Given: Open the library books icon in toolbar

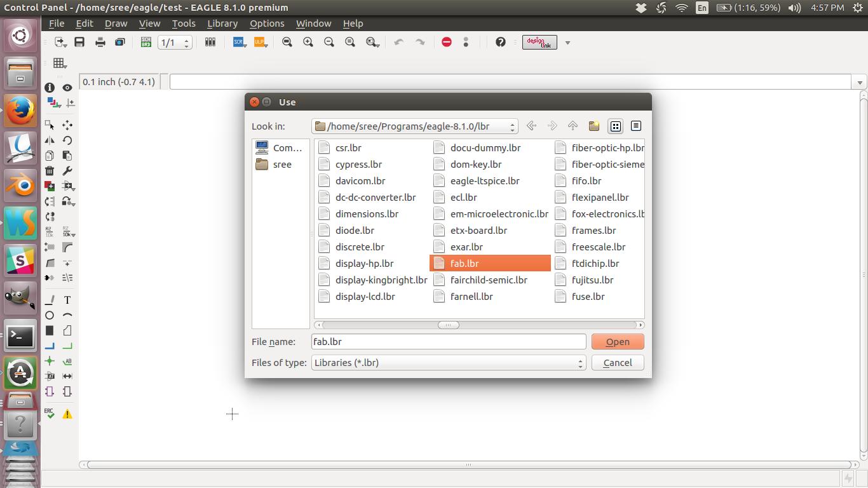Looking at the screenshot, I should 210,42.
